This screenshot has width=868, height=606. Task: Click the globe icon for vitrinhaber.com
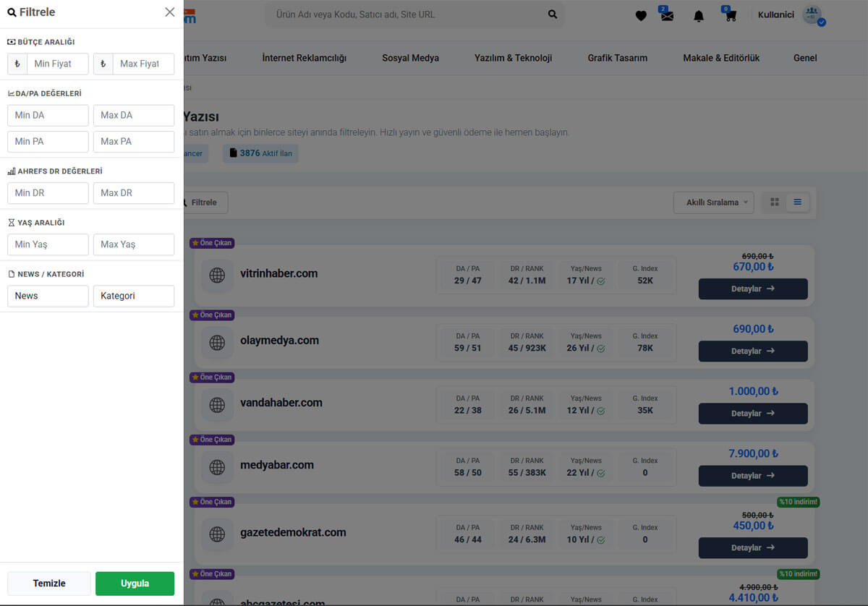pos(217,275)
